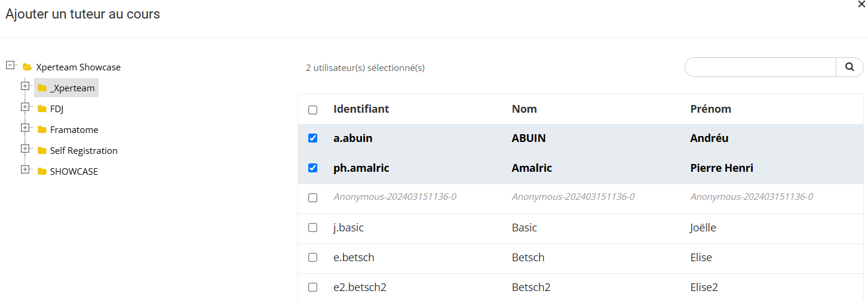The image size is (868, 300).
Task: Select the Framatome folder label
Action: pos(74,130)
